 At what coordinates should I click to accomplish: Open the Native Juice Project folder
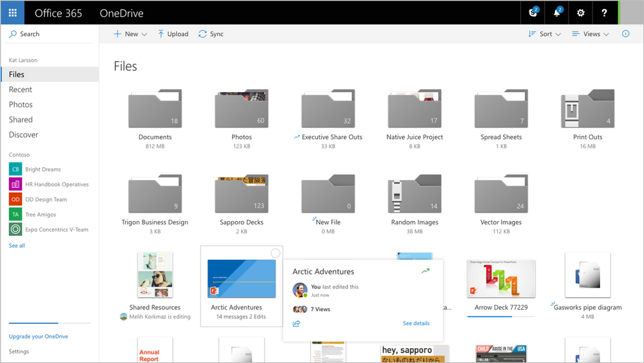[x=415, y=111]
